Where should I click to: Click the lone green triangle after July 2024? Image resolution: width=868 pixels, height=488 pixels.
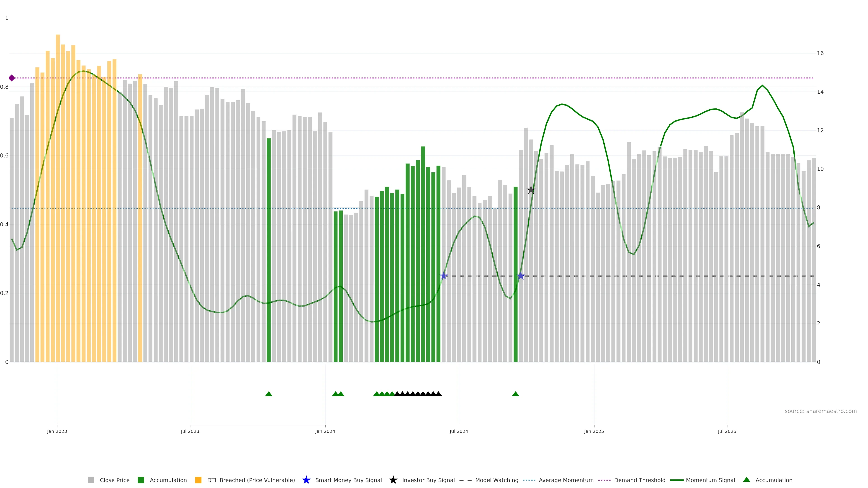(x=515, y=394)
